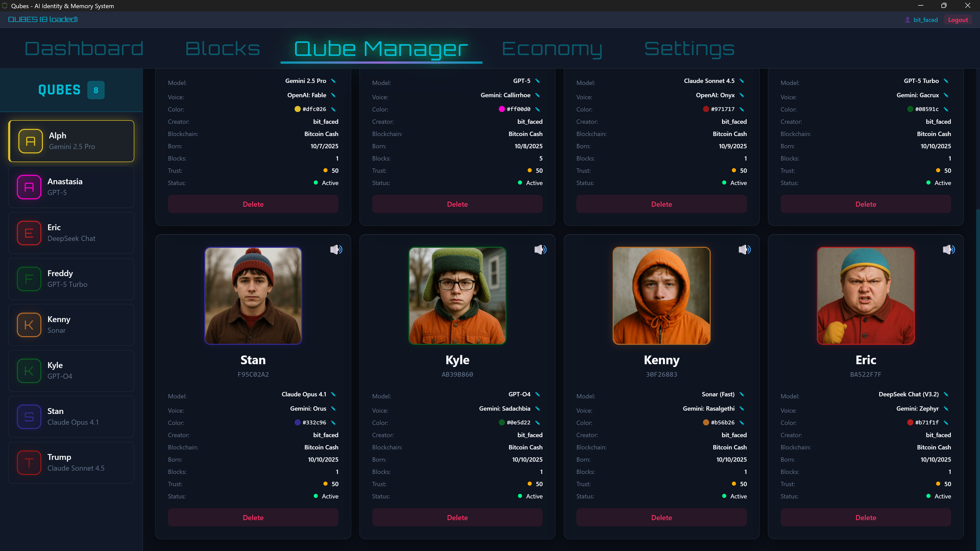Edit Eric's DeepSeek Chat model
Image resolution: width=980 pixels, height=551 pixels.
coord(946,395)
